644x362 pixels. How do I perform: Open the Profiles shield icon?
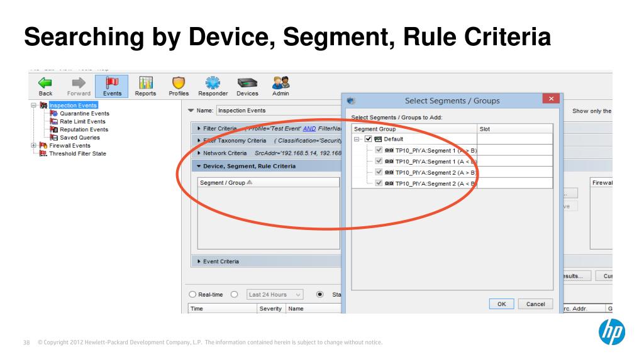pos(179,82)
